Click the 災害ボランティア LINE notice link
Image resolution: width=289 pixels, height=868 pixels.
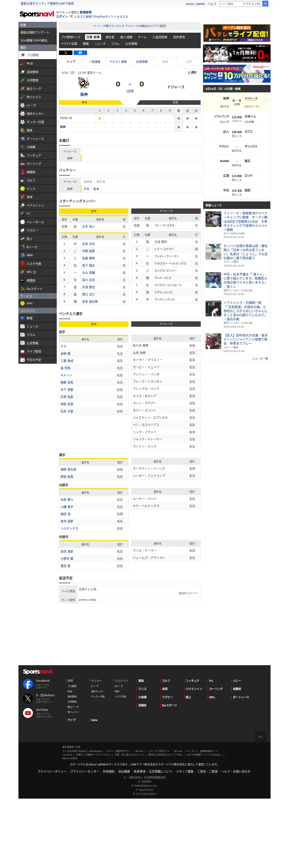pyautogui.click(x=47, y=4)
